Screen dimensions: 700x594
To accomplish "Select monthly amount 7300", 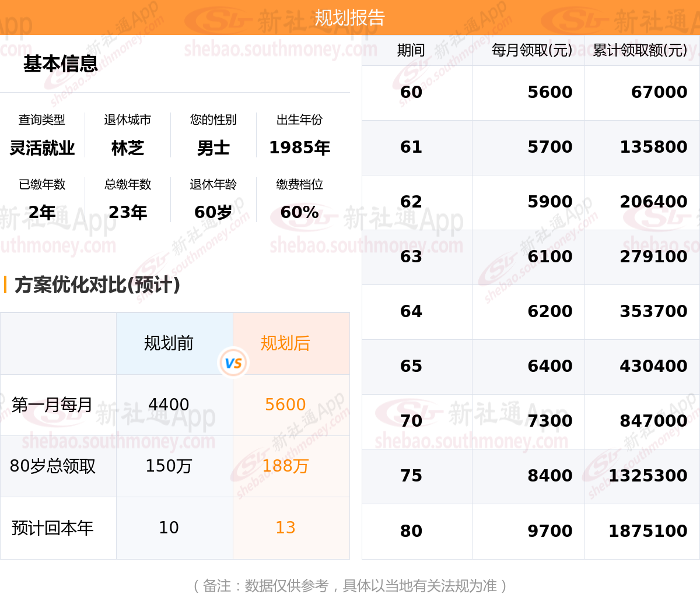I will pyautogui.click(x=550, y=421).
